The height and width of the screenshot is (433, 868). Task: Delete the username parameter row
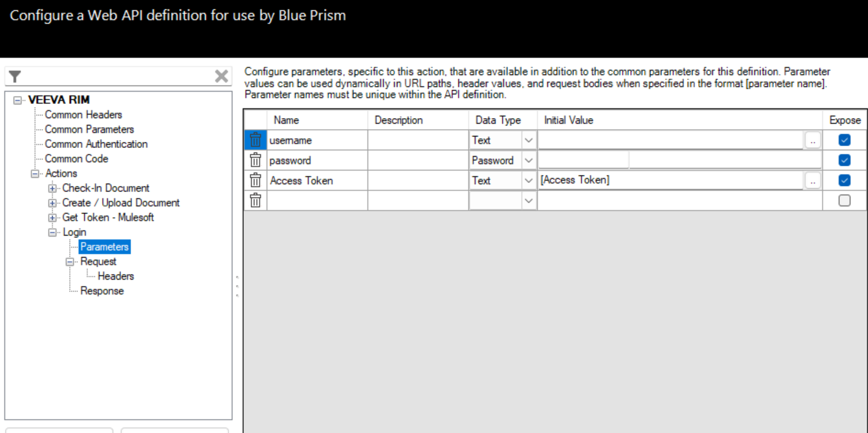pos(256,140)
